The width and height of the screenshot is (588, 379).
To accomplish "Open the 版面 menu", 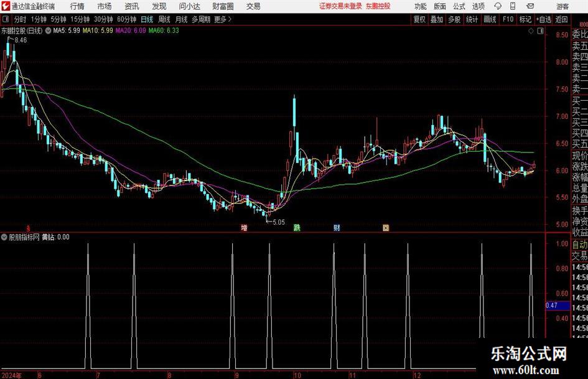I will [440, 6].
